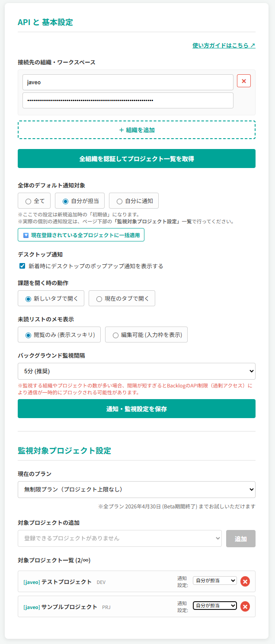Click the organization name field containing javeo

click(128, 82)
